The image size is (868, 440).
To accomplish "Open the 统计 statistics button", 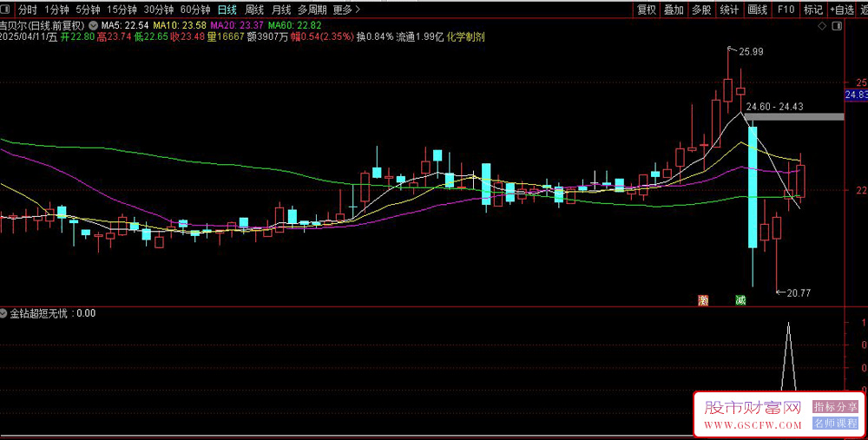I will [729, 10].
